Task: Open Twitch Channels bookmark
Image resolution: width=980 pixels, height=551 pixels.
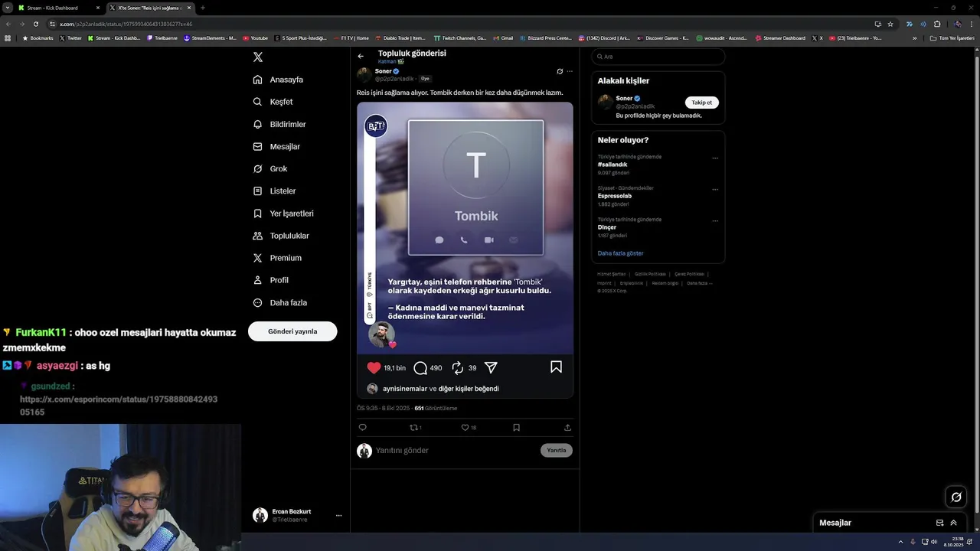Action: [x=459, y=38]
